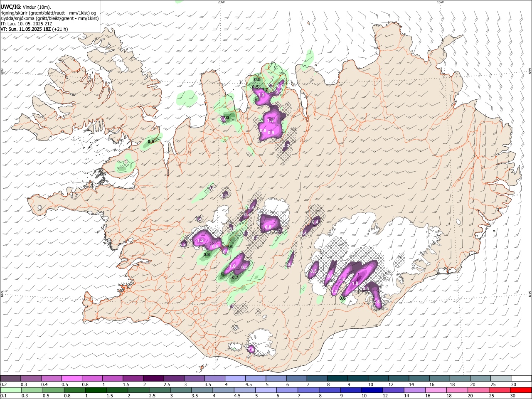Select the bottom-row green swatch between 0.3 and 0.5
This screenshot has height=399, width=532.
(x=32, y=390)
